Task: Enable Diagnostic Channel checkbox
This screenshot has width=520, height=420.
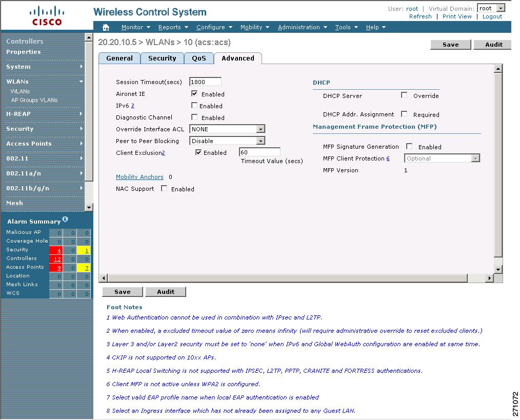Action: click(x=194, y=117)
